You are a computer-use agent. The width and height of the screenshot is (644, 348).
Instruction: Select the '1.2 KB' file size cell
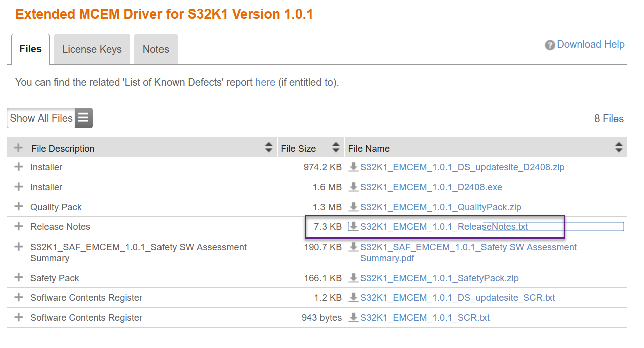(328, 298)
